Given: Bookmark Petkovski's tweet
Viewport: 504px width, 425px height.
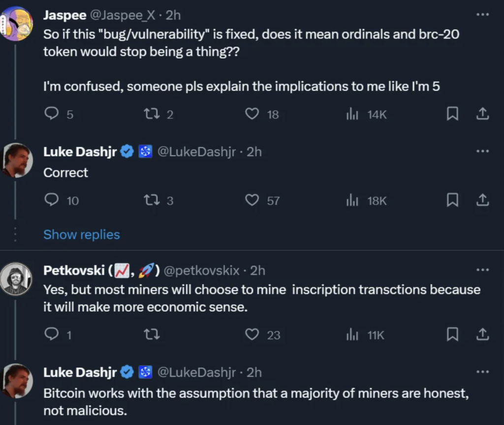Looking at the screenshot, I should click(453, 334).
